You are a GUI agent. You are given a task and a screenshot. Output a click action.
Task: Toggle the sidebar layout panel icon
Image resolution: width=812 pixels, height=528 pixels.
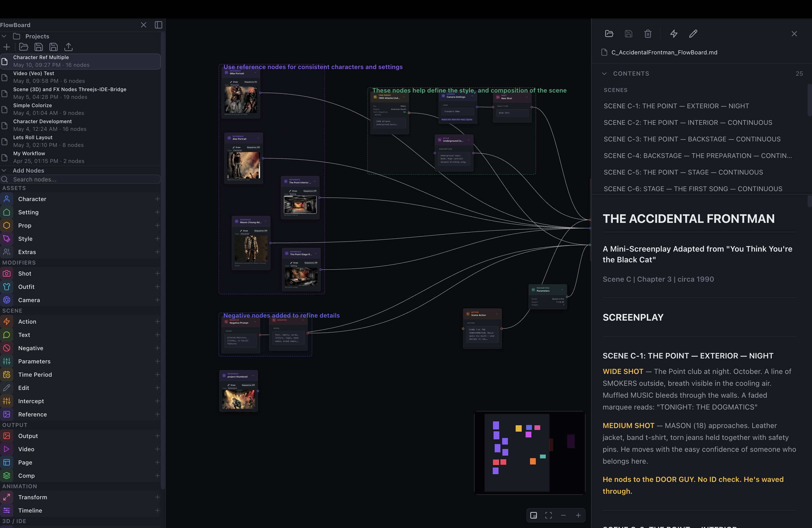coord(158,25)
